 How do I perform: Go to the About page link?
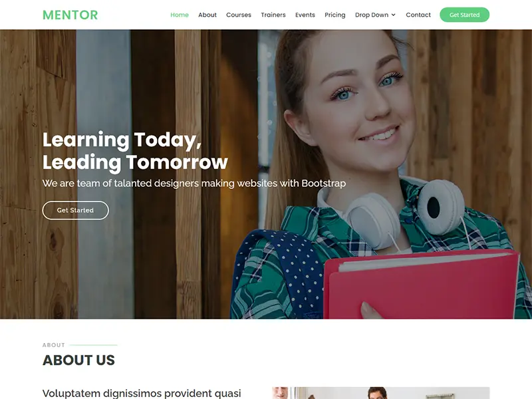click(x=207, y=15)
